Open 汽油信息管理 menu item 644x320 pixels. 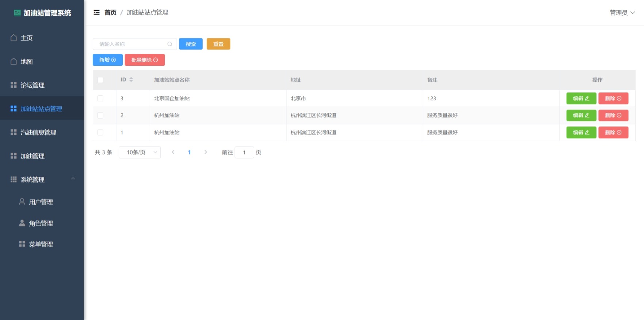pos(42,132)
